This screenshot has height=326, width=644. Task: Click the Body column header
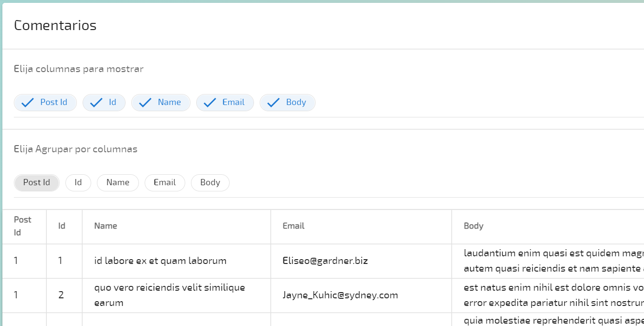pyautogui.click(x=473, y=226)
